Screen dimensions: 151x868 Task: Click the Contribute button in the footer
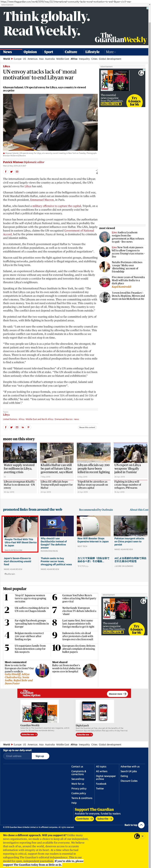point(84,818)
